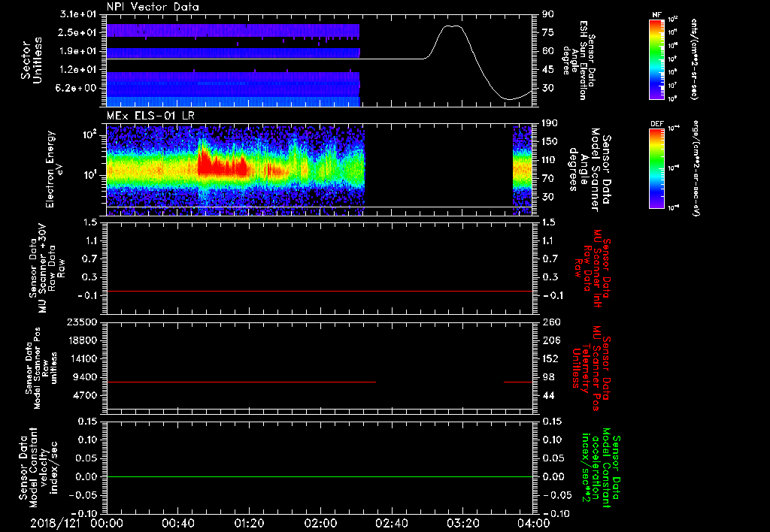Click the "70" scanner angle tick label

tap(548, 179)
